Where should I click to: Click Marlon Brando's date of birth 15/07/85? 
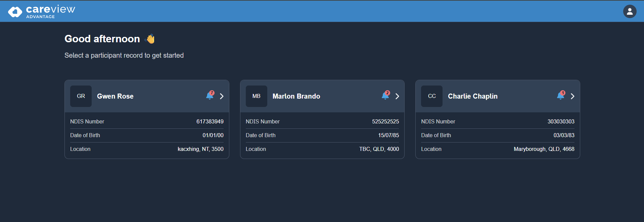[388, 135]
